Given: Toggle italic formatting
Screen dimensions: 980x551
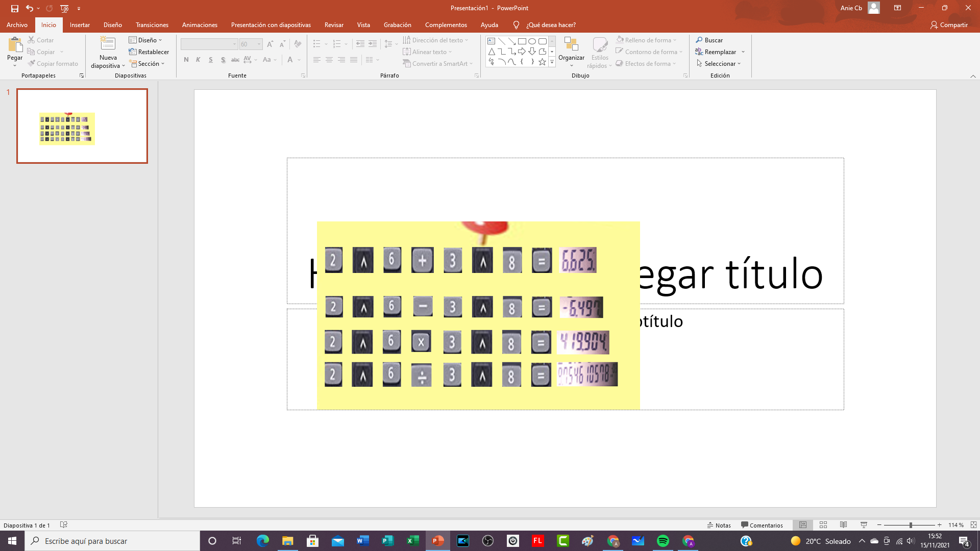Looking at the screenshot, I should point(198,60).
